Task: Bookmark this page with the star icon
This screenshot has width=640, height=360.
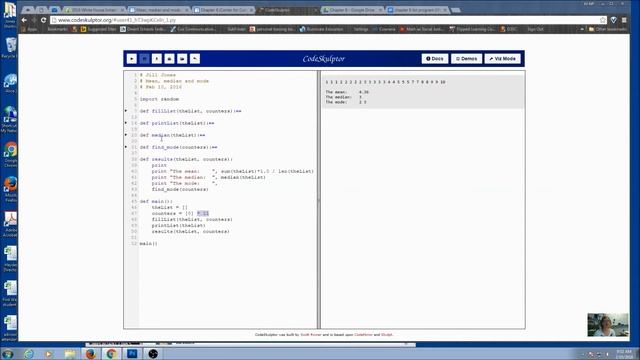Action: 603,20
